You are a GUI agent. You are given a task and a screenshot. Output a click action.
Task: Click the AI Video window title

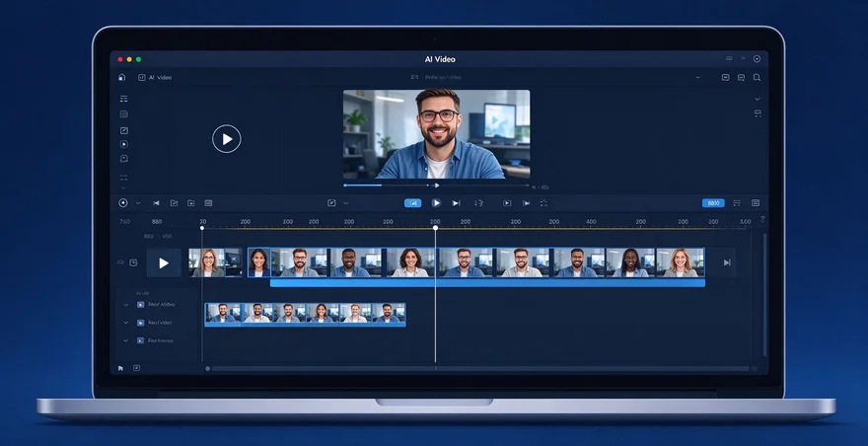pyautogui.click(x=440, y=59)
